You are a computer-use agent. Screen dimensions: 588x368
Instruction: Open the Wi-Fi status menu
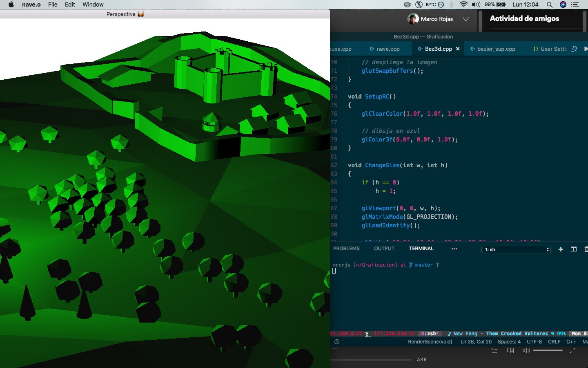463,4
